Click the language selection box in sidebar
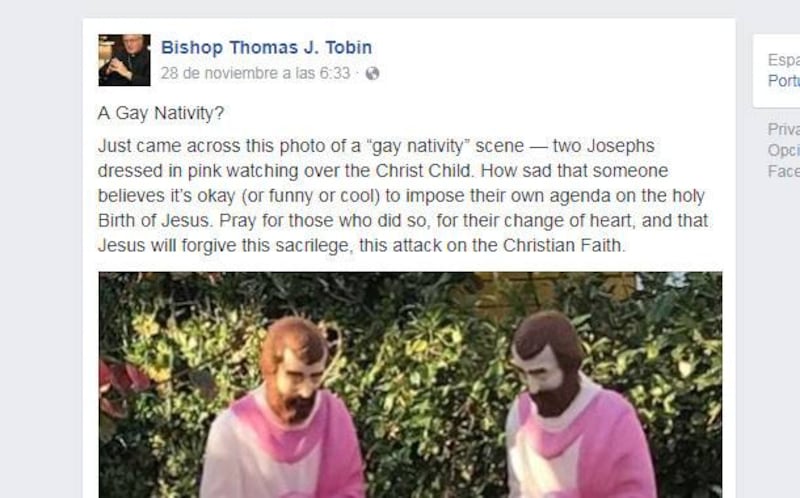Screen dimensions: 800x498 [x=777, y=71]
